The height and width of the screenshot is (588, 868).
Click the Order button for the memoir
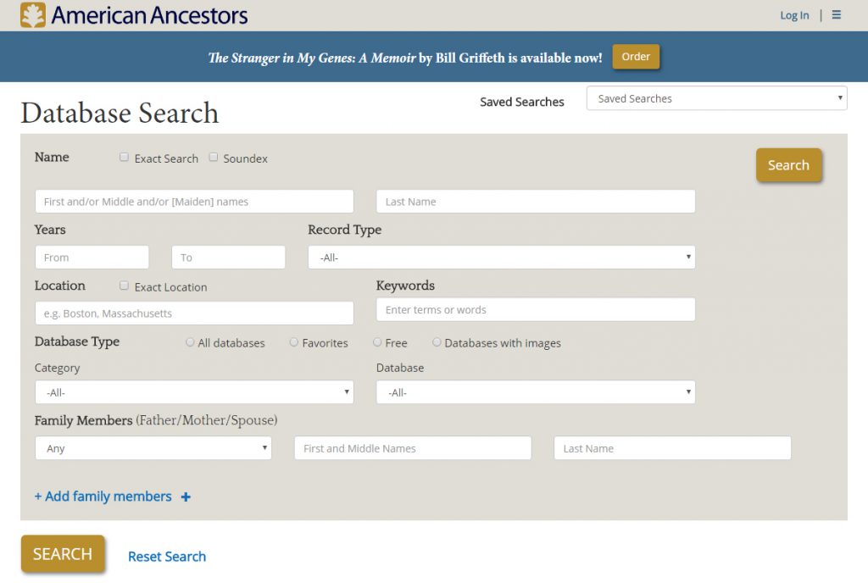636,56
